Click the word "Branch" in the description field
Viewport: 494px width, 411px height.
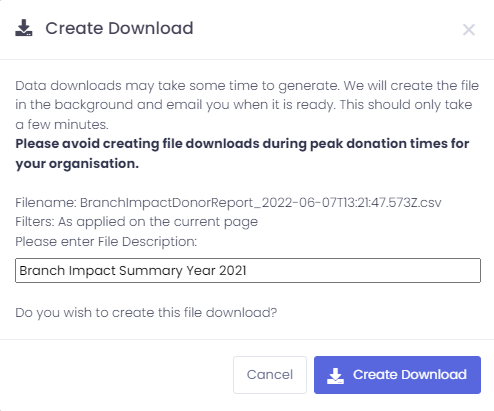[x=42, y=270]
